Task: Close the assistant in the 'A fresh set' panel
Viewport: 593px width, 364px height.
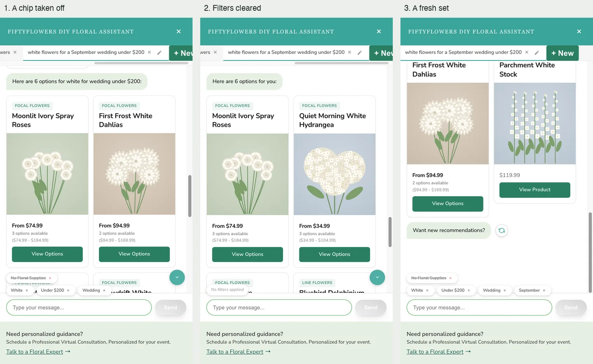Action: click(x=579, y=31)
